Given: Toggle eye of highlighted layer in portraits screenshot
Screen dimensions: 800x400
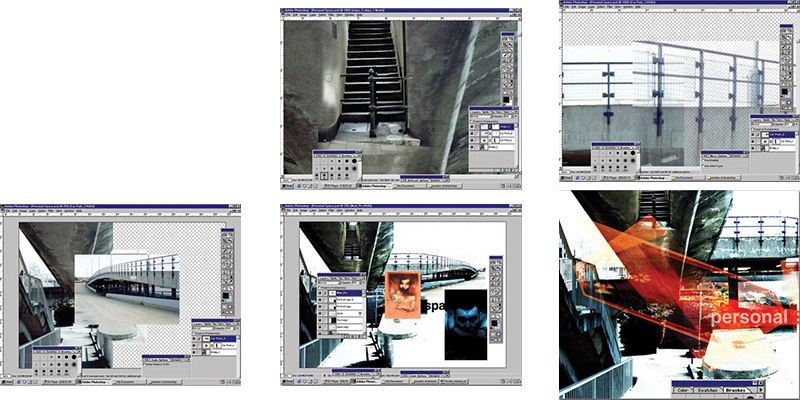Looking at the screenshot, I should click(x=320, y=293).
